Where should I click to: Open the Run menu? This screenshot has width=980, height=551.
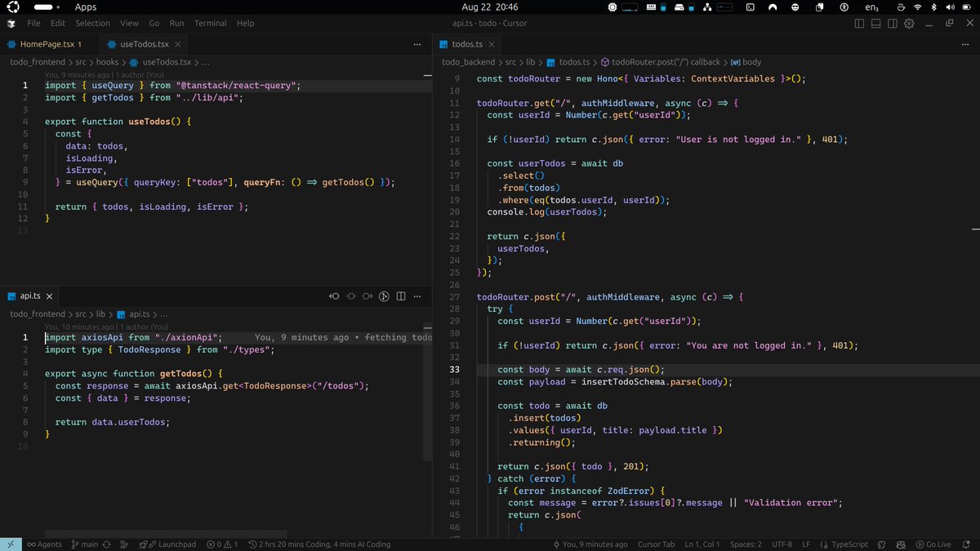177,24
